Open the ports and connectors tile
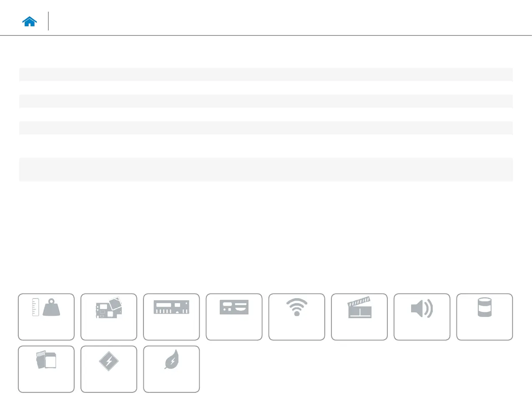This screenshot has width=532, height=402. [234, 317]
